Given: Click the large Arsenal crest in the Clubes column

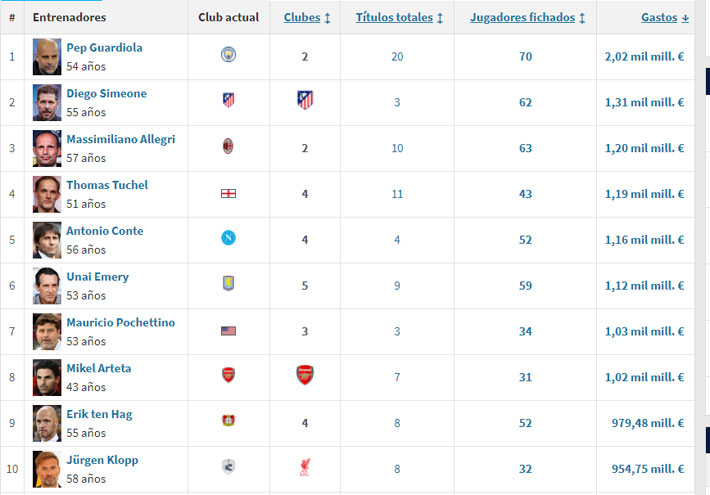Looking at the screenshot, I should 305,375.
